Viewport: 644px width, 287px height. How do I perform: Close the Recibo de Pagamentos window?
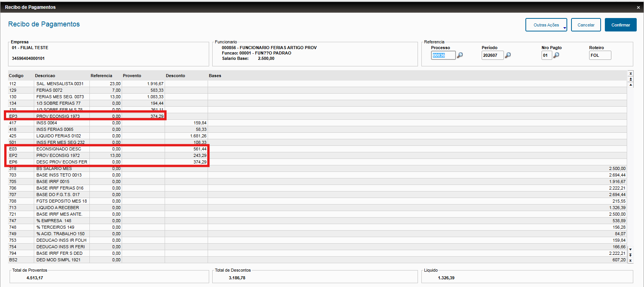coord(638,7)
